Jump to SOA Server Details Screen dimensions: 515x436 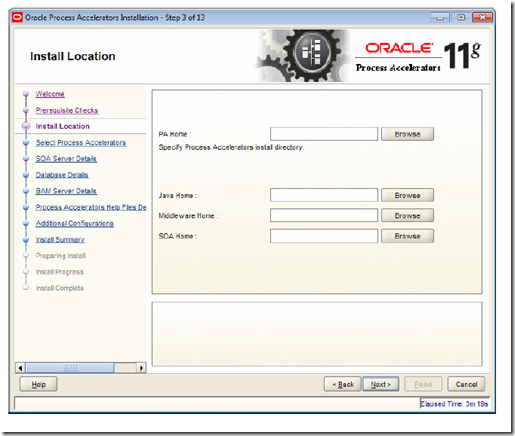coord(66,159)
